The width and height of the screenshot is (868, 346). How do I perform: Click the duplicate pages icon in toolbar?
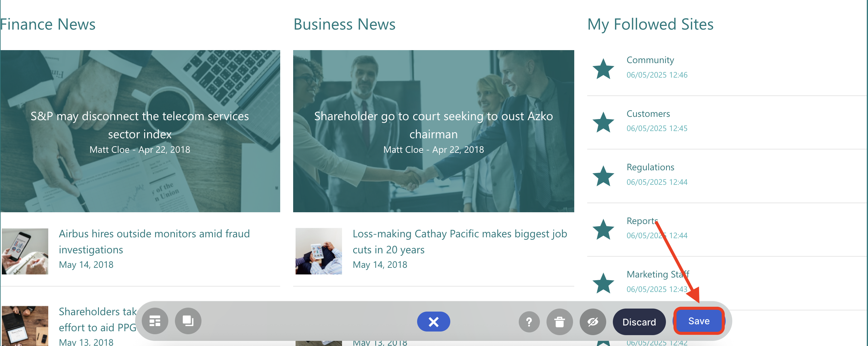(188, 321)
